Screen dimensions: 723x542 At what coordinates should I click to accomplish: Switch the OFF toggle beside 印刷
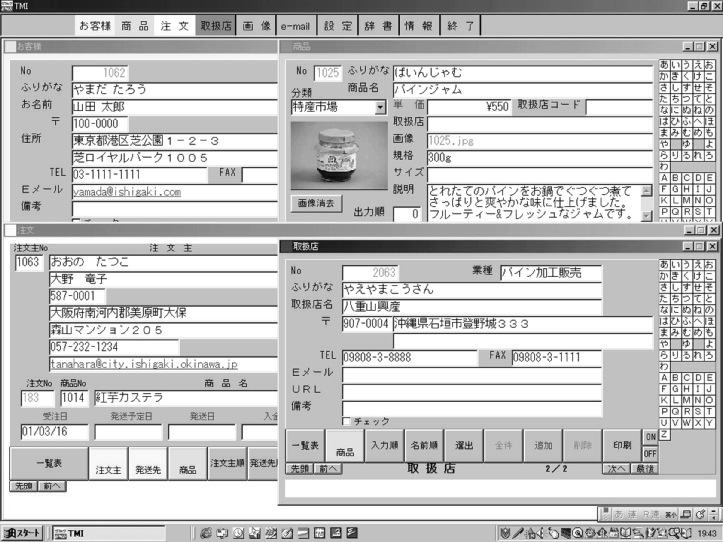tap(650, 453)
